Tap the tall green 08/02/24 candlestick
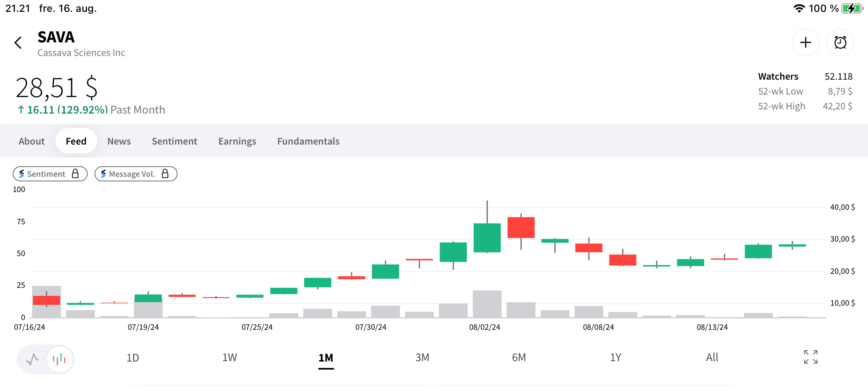 coord(487,237)
